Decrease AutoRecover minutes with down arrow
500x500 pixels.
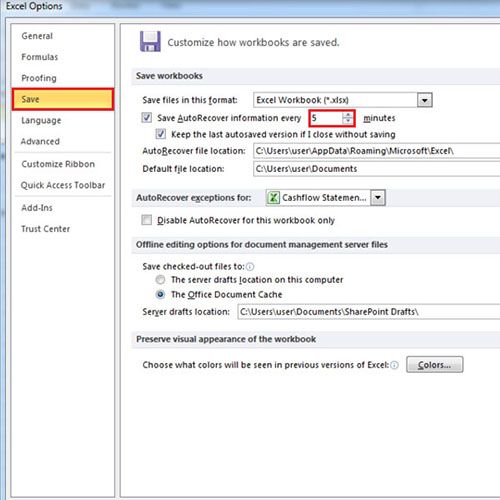tap(348, 121)
